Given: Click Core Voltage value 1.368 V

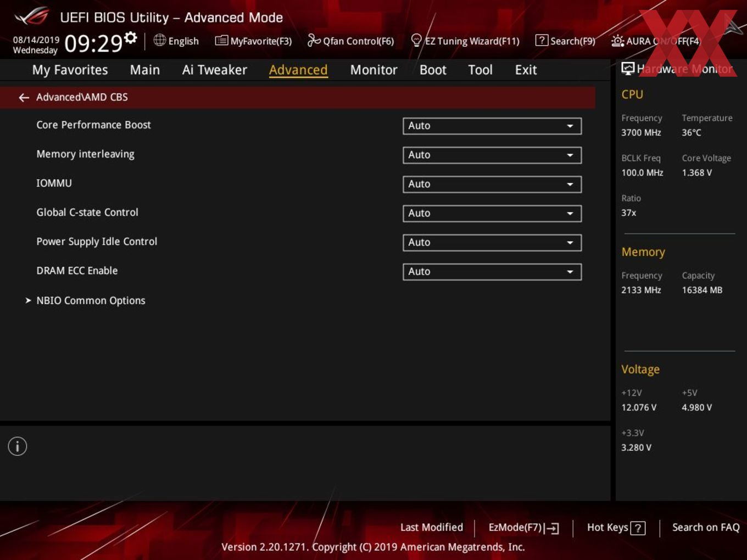Looking at the screenshot, I should (697, 173).
